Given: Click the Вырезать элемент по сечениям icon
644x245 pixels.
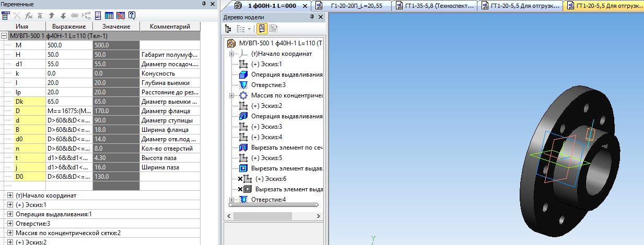Looking at the screenshot, I should [243, 148].
